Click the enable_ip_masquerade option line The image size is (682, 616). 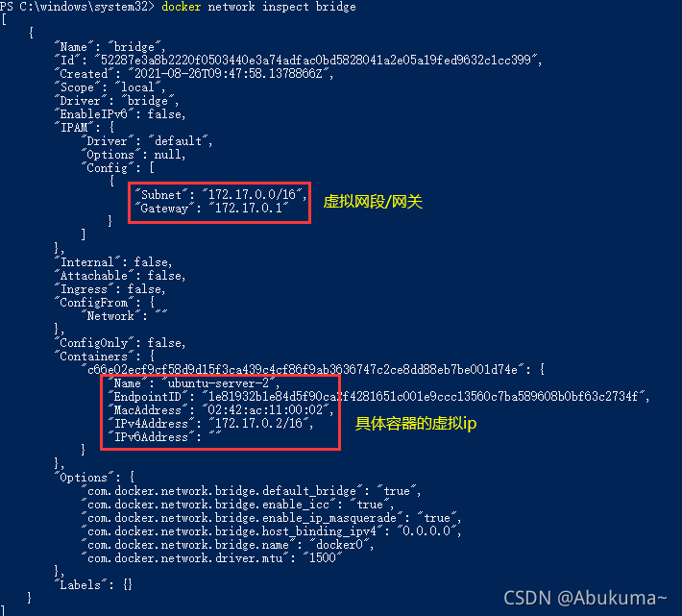pyautogui.click(x=271, y=518)
